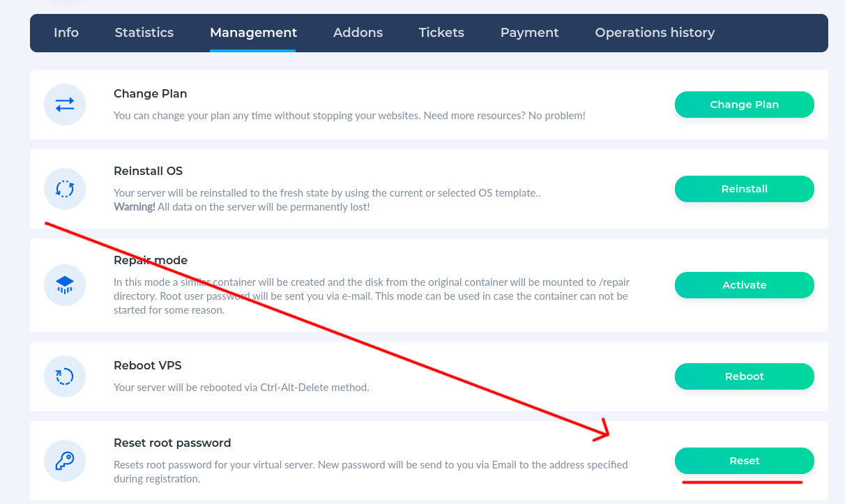Click the Reinstall OS heading
Image resolution: width=845 pixels, height=504 pixels.
[x=148, y=171]
